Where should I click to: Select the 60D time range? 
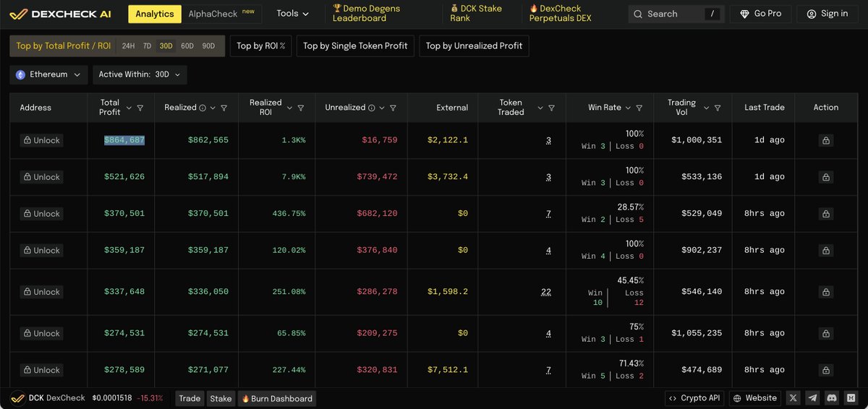187,46
